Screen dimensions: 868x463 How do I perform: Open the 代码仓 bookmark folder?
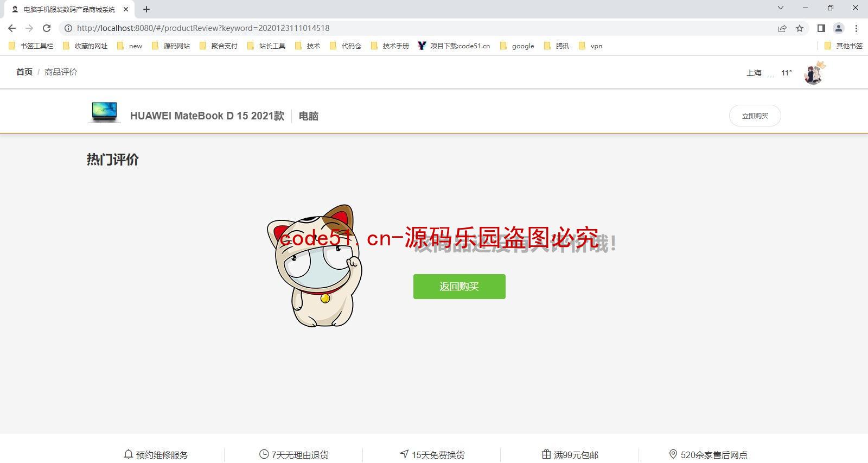click(346, 46)
